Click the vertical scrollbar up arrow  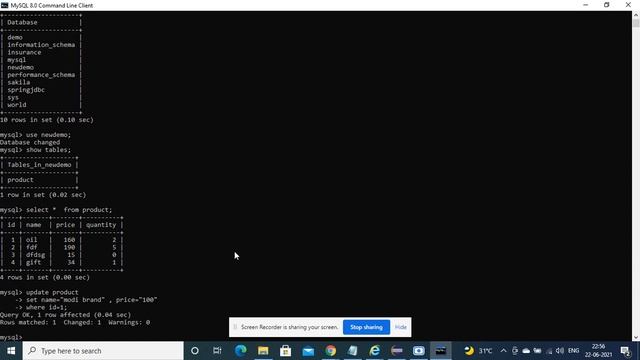click(636, 14)
